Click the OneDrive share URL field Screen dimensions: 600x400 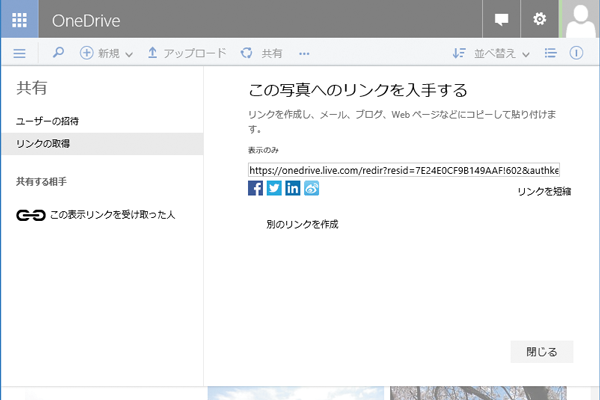pyautogui.click(x=404, y=170)
